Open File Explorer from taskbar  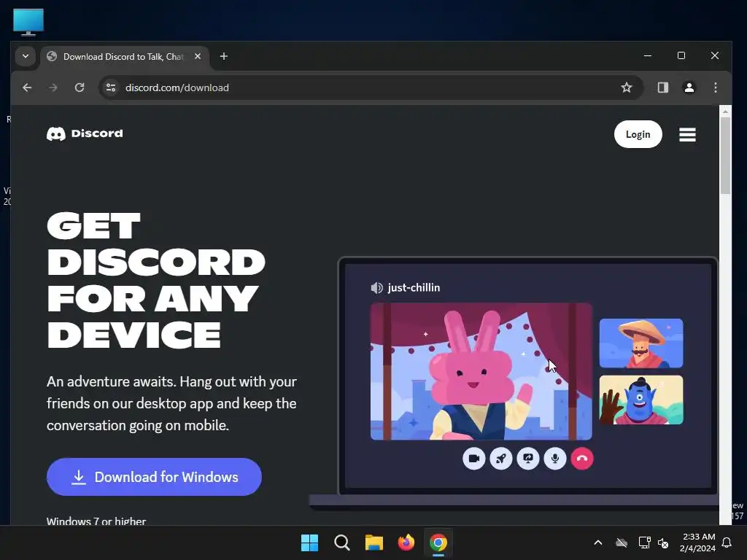(374, 542)
